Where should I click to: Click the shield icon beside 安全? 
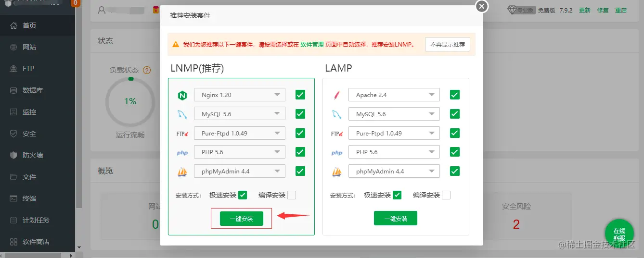coord(14,134)
